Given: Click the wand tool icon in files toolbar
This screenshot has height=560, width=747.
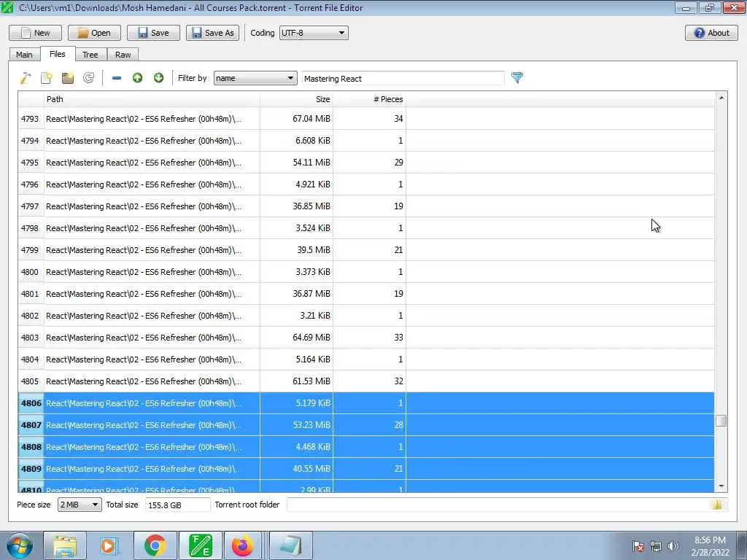Looking at the screenshot, I should pos(26,78).
